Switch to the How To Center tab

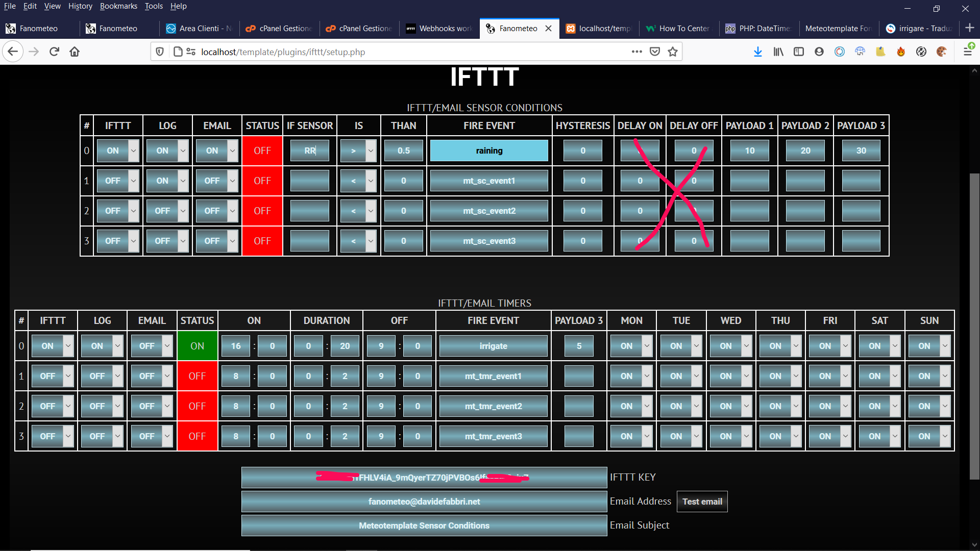(678, 29)
